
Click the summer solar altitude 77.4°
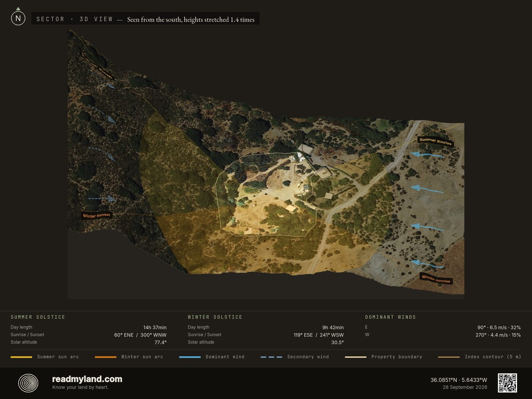tap(160, 342)
